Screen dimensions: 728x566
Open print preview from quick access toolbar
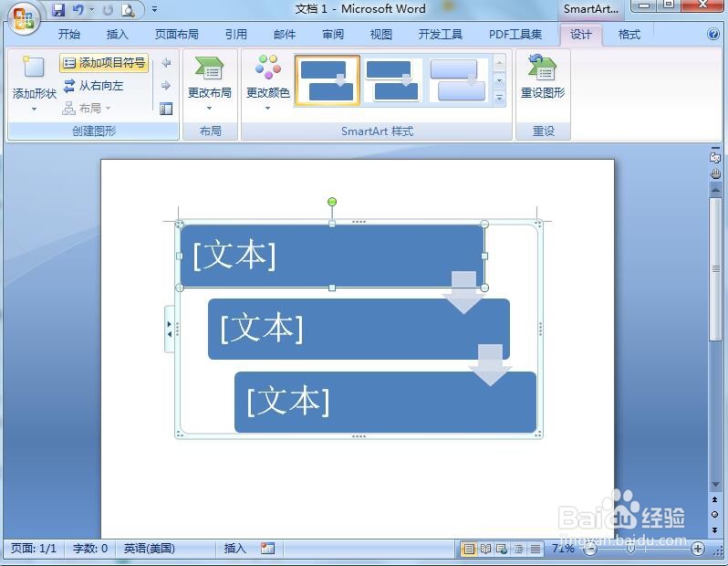(x=128, y=10)
